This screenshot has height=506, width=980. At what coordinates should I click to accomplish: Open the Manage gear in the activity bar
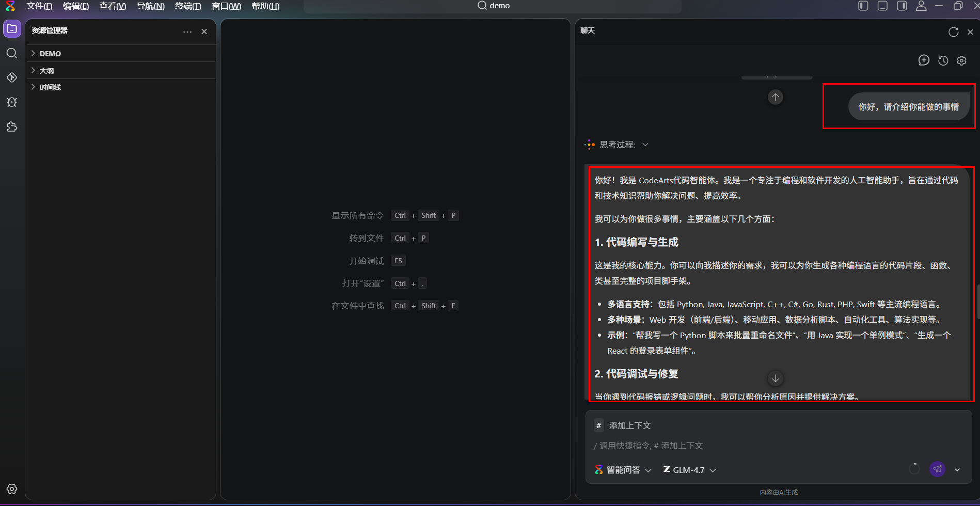click(x=12, y=489)
